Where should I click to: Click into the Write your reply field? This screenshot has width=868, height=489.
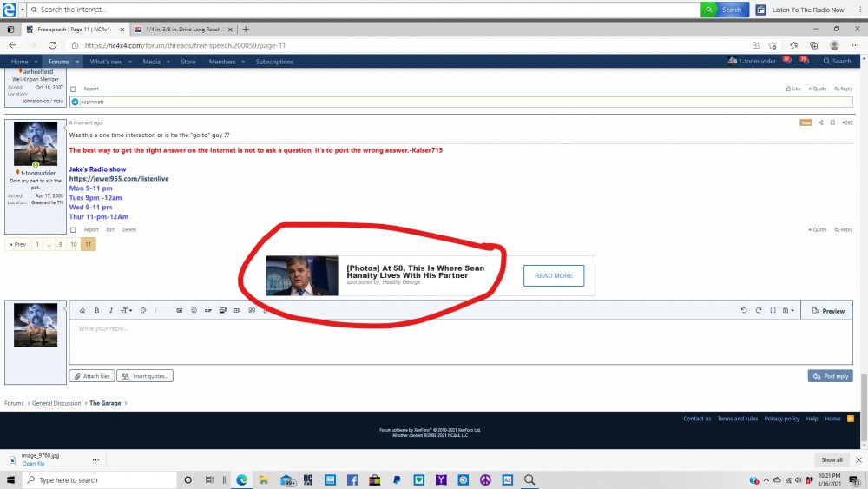click(461, 341)
